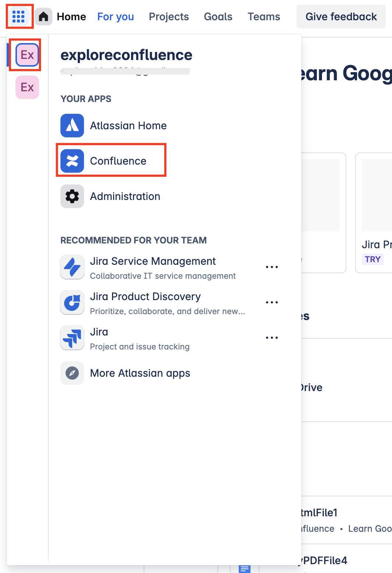Image resolution: width=392 pixels, height=573 pixels.
Task: Click the app switcher grid icon
Action: (x=19, y=17)
